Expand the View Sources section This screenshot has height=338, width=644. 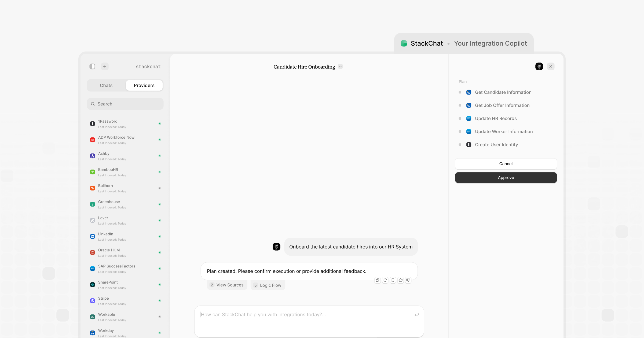tap(227, 285)
